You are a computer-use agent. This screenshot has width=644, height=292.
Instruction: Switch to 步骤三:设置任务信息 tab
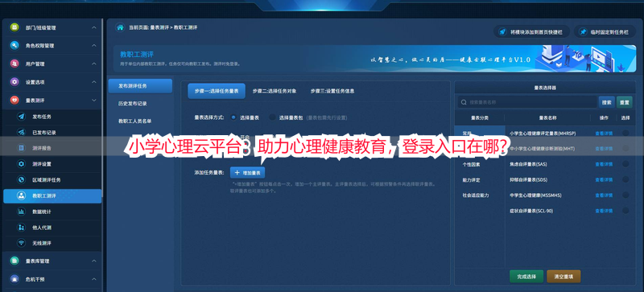(332, 91)
